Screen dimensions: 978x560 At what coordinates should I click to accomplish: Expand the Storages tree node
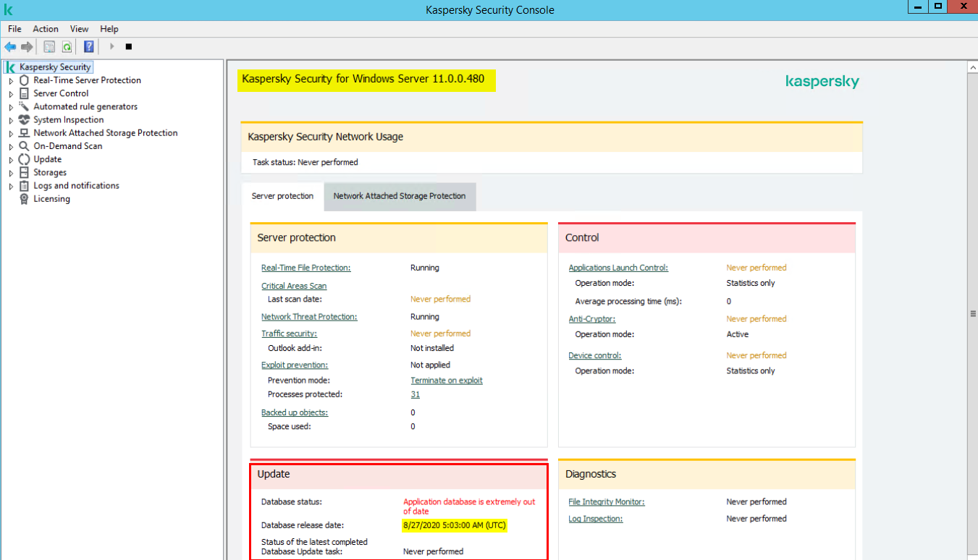point(11,174)
